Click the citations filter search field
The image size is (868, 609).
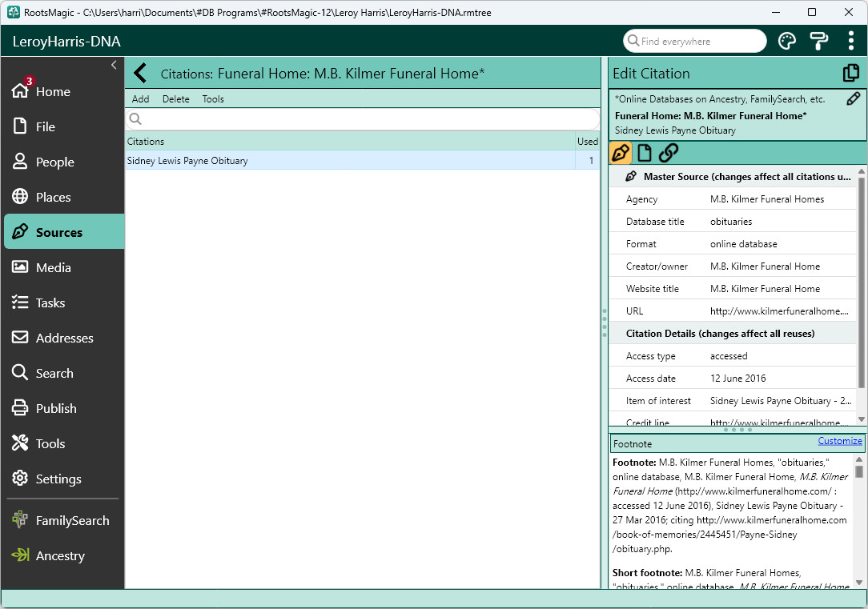coord(364,119)
